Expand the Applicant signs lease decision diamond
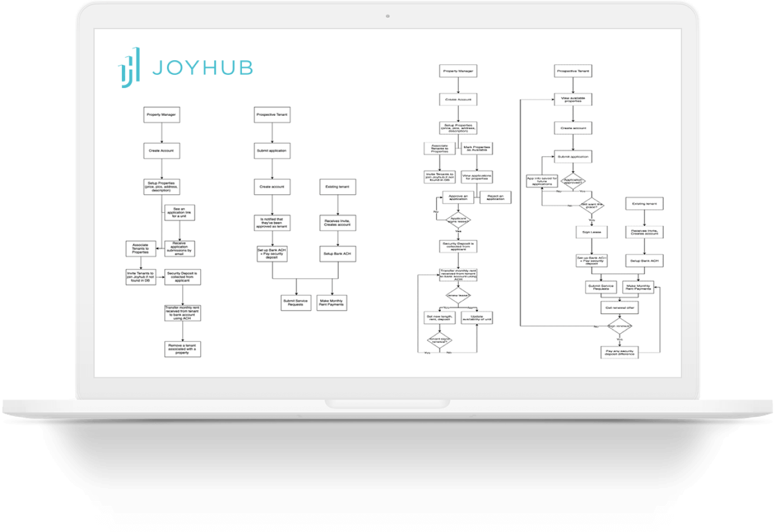Image resolution: width=776 pixels, height=532 pixels. pos(459,219)
